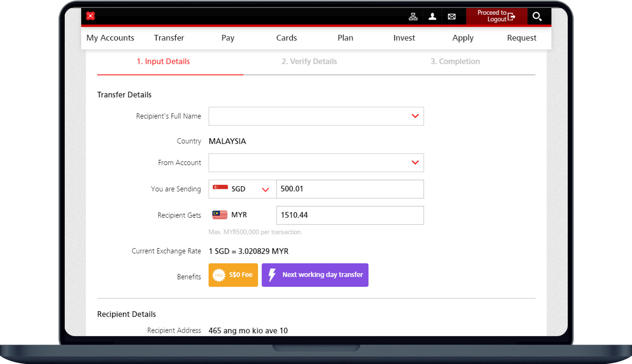Click the Malaysia flag icon
The height and width of the screenshot is (364, 632).
tap(220, 215)
